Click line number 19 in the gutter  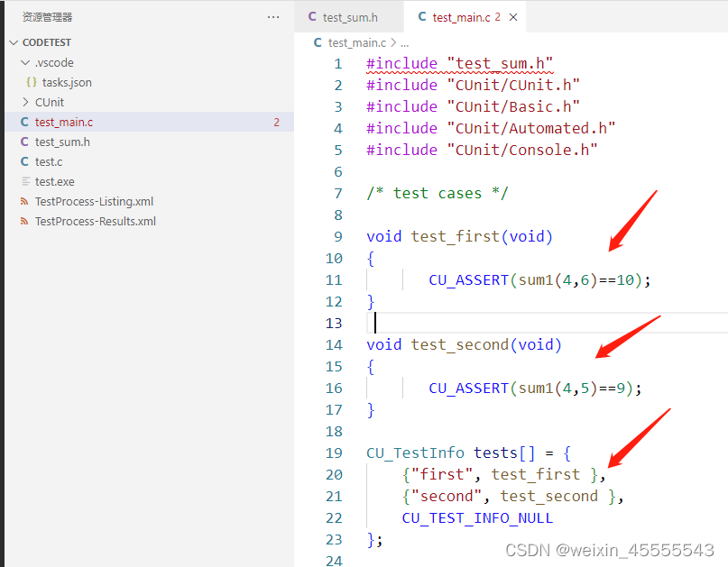point(334,453)
